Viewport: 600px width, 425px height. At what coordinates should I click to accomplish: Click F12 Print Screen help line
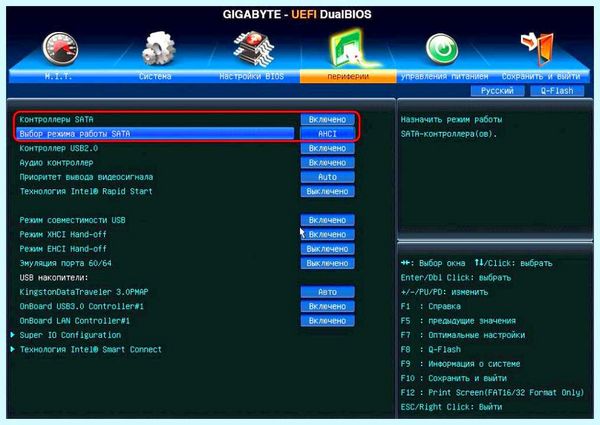[x=492, y=393]
